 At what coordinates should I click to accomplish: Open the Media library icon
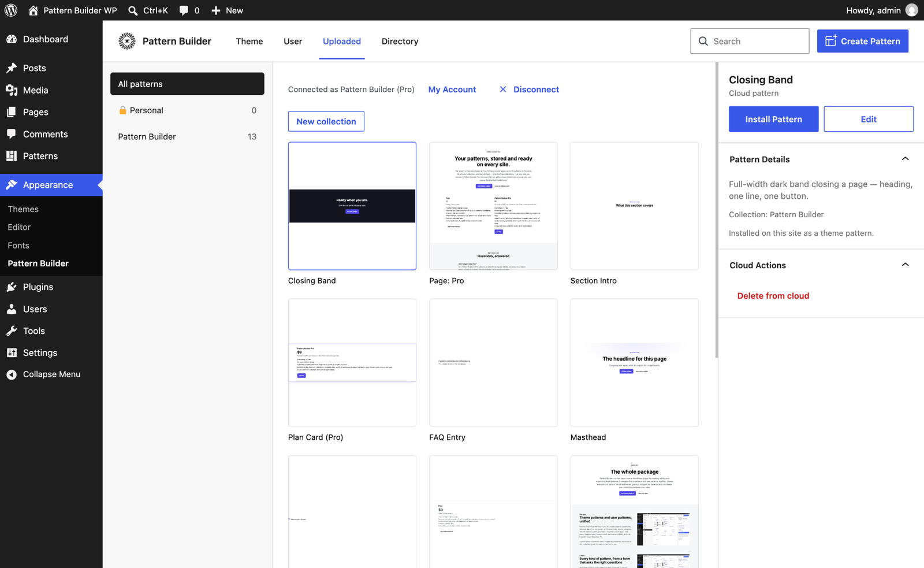12,90
